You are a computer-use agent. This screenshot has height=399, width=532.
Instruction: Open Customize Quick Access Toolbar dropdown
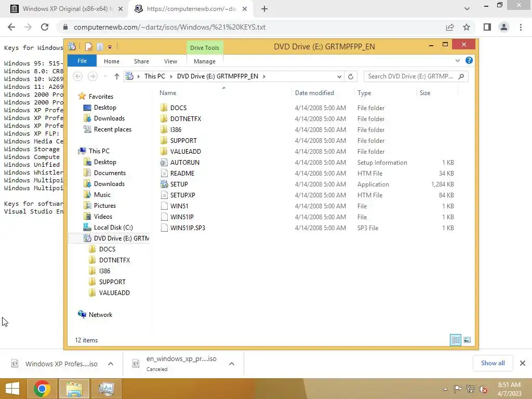[110, 47]
